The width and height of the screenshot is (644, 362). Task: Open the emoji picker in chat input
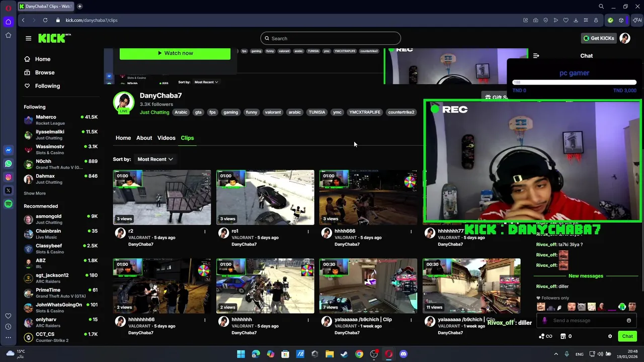click(629, 320)
